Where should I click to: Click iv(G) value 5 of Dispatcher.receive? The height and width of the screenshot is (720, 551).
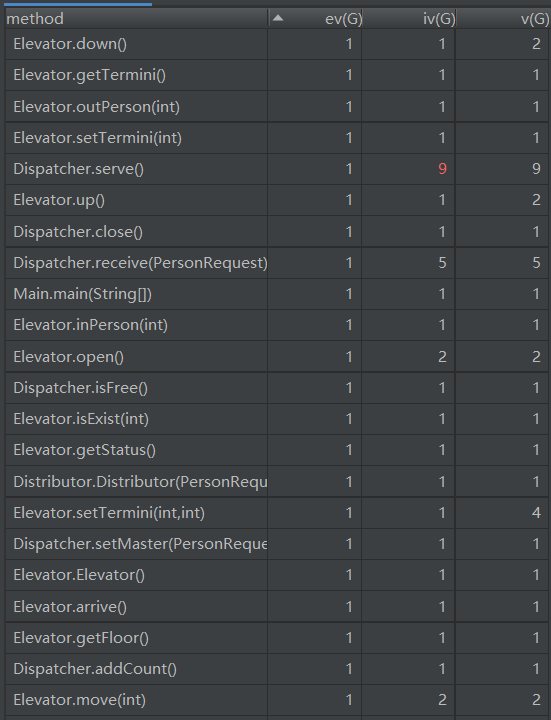coord(442,263)
